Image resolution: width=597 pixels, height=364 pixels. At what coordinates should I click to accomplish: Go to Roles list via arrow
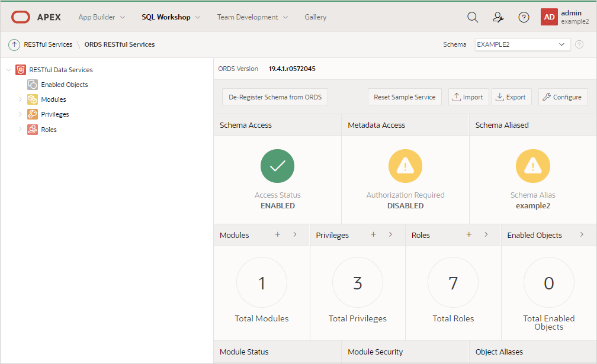click(486, 234)
